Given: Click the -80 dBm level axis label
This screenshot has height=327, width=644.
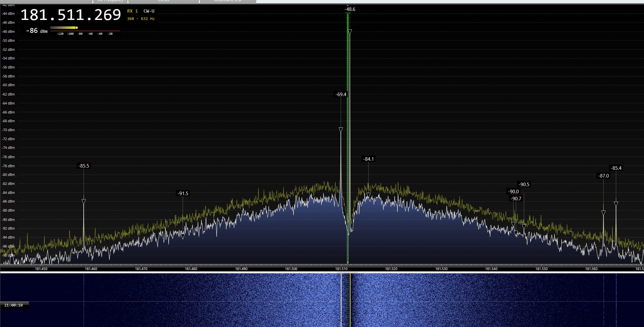Looking at the screenshot, I should (8, 175).
